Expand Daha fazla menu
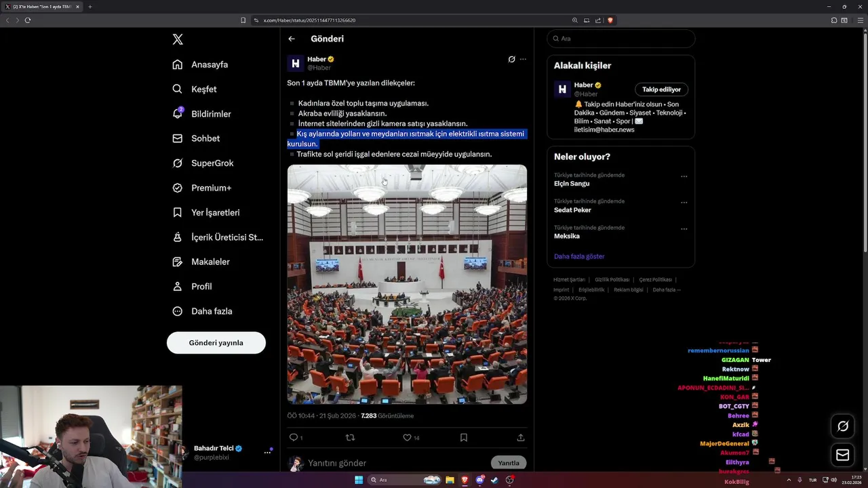The width and height of the screenshot is (868, 488). pyautogui.click(x=202, y=311)
